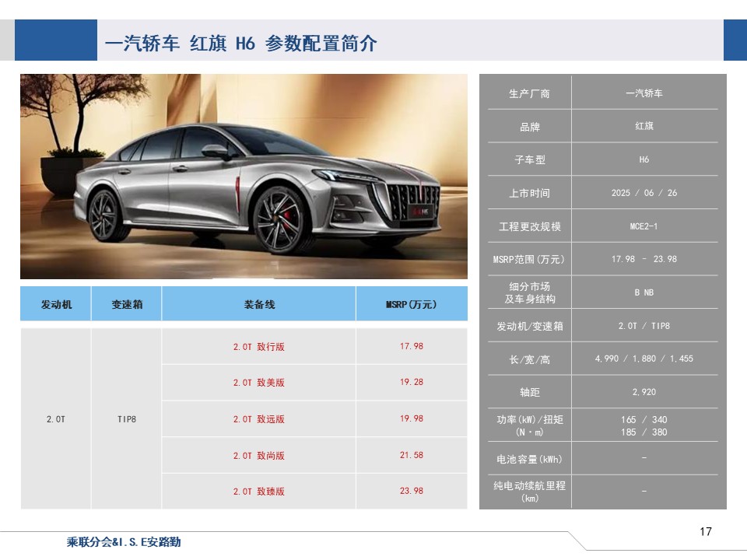Click trim row 2.0T 致臻版
The image size is (747, 560).
click(x=258, y=492)
